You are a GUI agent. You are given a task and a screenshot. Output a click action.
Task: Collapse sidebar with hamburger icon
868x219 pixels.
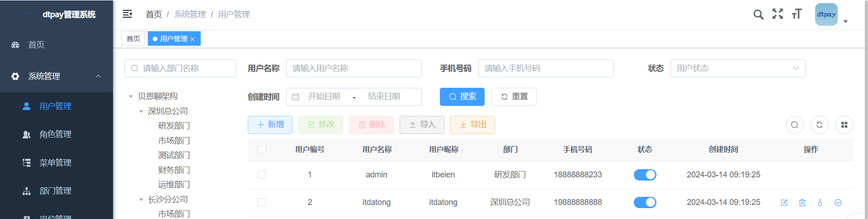point(127,14)
